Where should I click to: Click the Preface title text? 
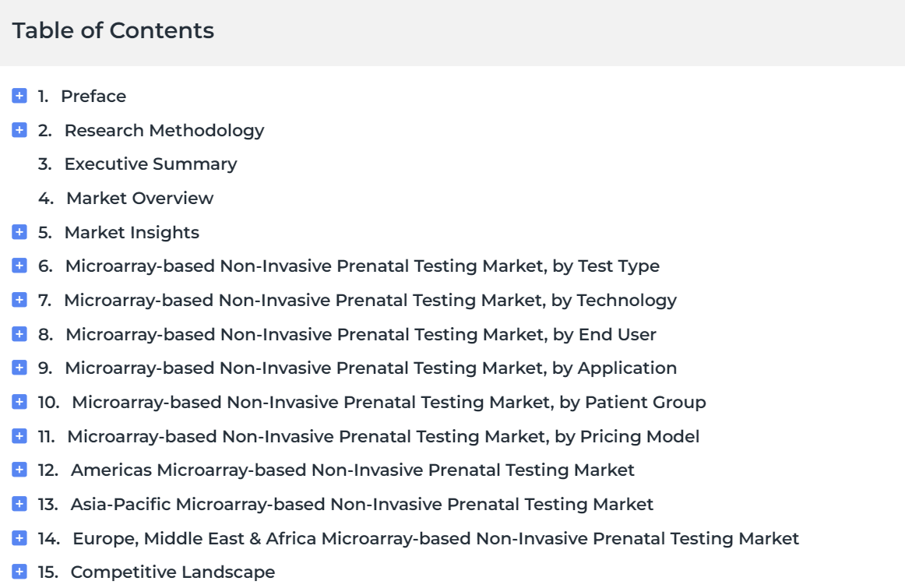pyautogui.click(x=93, y=97)
